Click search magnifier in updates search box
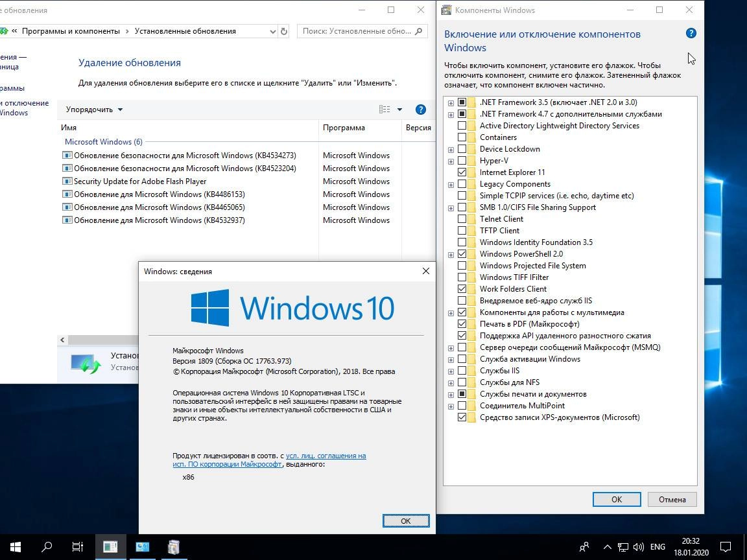747x560 pixels. click(418, 31)
